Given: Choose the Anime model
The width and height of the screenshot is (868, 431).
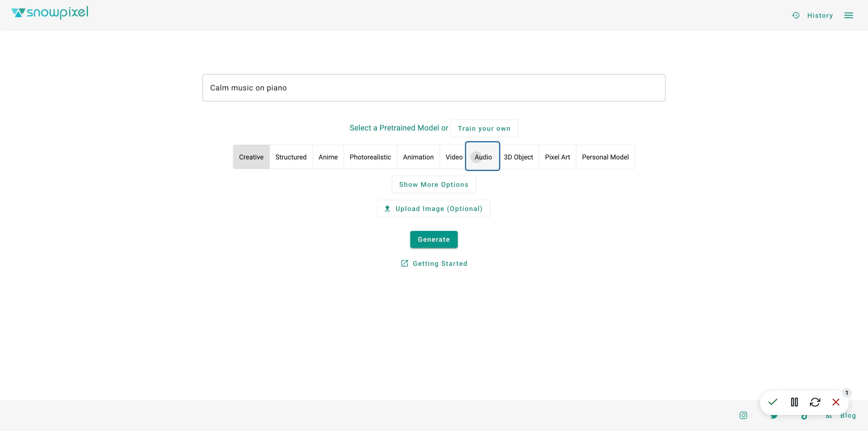Looking at the screenshot, I should coord(328,157).
